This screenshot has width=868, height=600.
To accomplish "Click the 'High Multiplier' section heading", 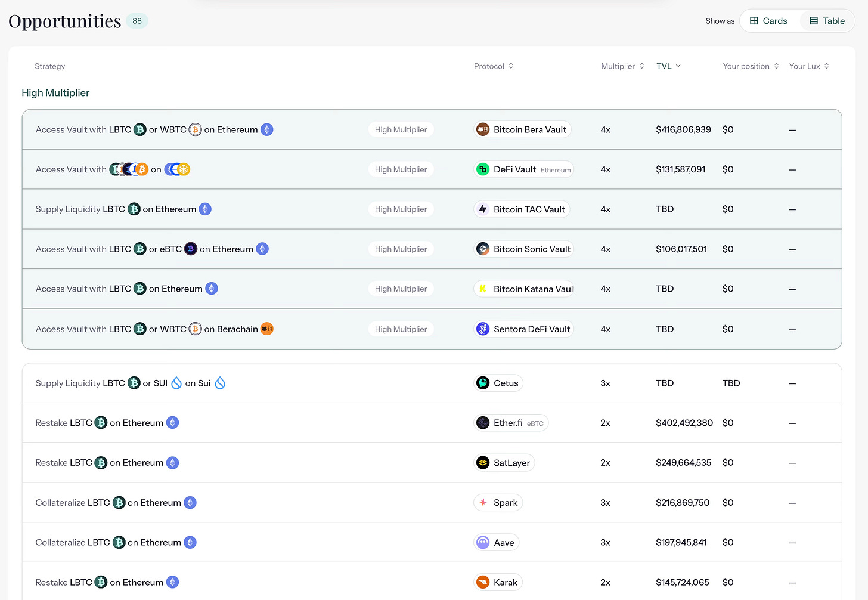I will (55, 93).
